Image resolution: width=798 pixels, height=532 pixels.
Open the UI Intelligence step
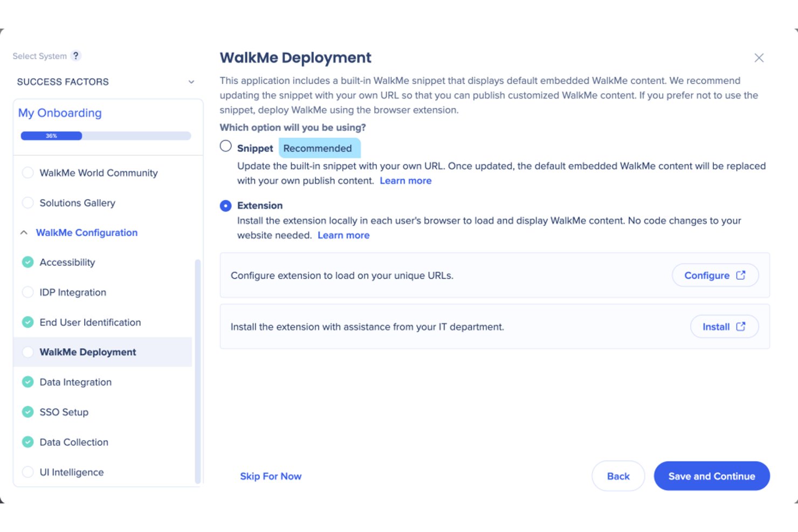[x=72, y=472]
